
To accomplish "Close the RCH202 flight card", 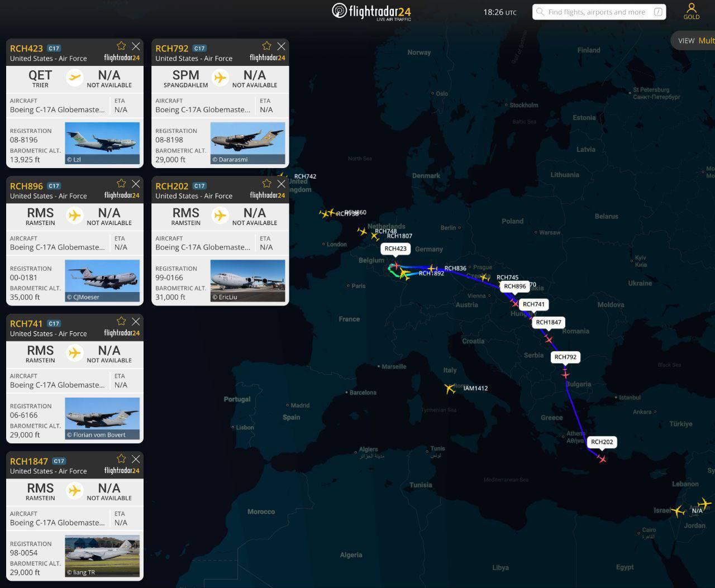I will pos(281,184).
